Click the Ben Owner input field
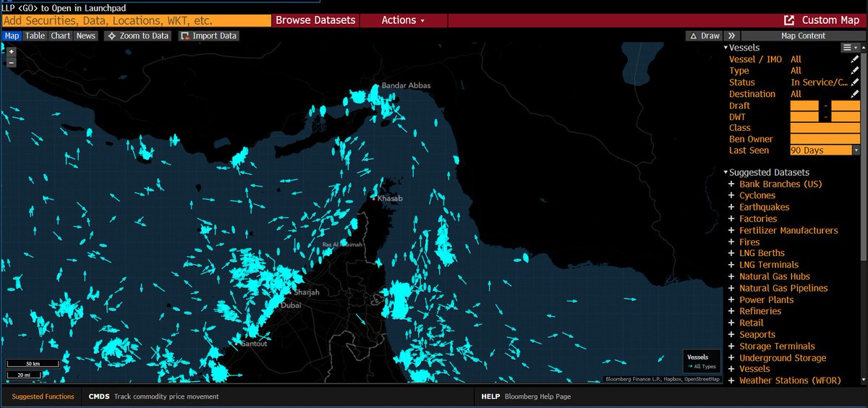 825,139
